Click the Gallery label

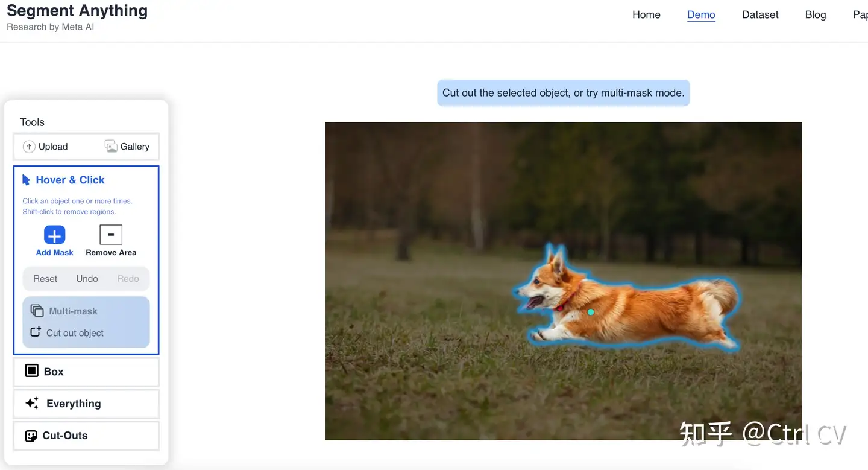click(135, 147)
